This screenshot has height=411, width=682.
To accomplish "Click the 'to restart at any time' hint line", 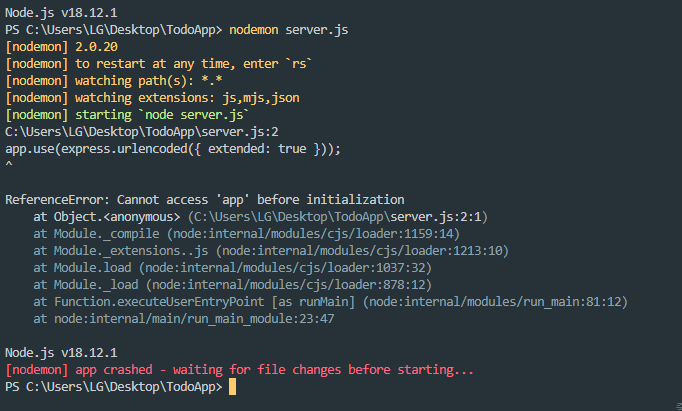I will pyautogui.click(x=159, y=64).
